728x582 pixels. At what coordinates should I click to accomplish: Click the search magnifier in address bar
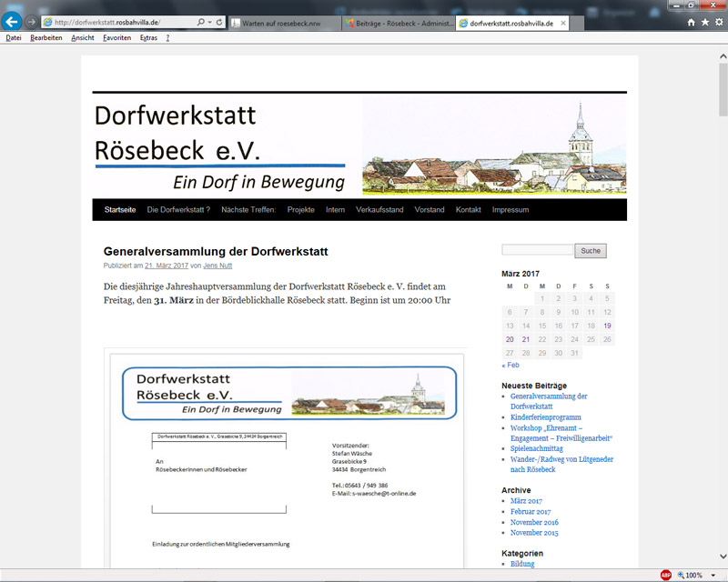pos(200,21)
